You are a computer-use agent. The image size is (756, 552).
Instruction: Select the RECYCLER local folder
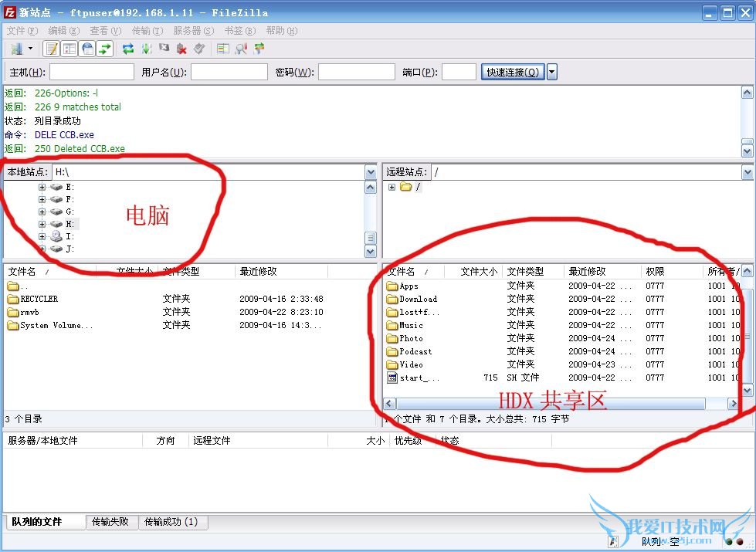pyautogui.click(x=39, y=299)
